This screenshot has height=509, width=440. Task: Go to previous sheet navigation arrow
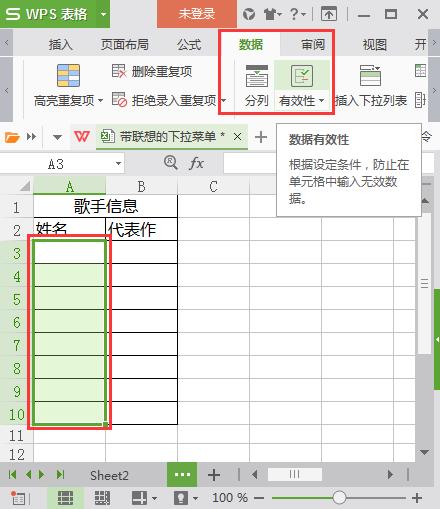click(28, 474)
